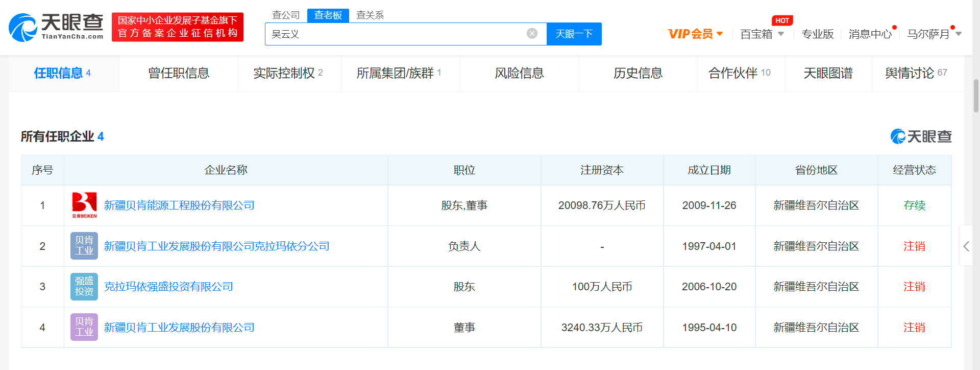This screenshot has width=980, height=370.
Task: Click the 存续 status in row 1
Action: click(x=914, y=205)
